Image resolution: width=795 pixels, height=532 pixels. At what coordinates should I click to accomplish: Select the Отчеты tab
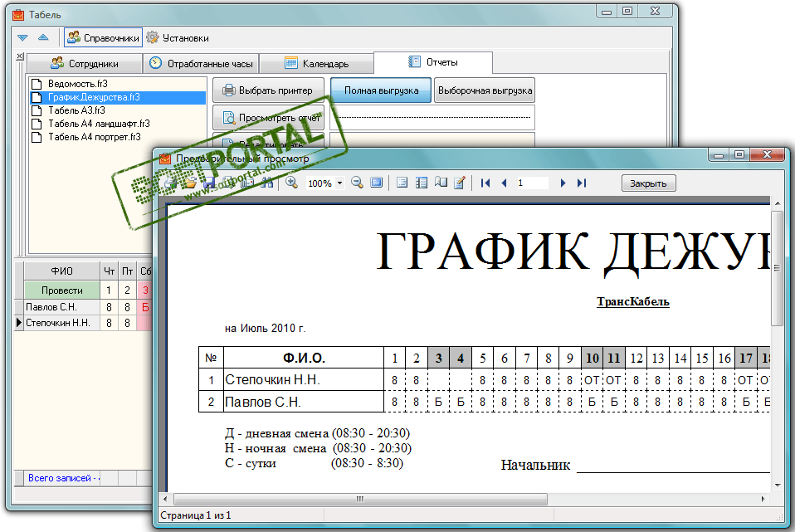(433, 62)
